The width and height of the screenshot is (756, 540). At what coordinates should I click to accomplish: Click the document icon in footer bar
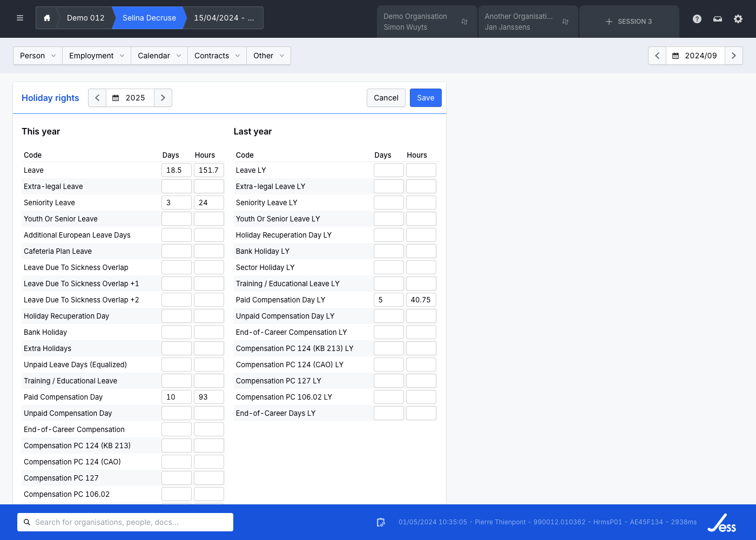[x=381, y=522]
